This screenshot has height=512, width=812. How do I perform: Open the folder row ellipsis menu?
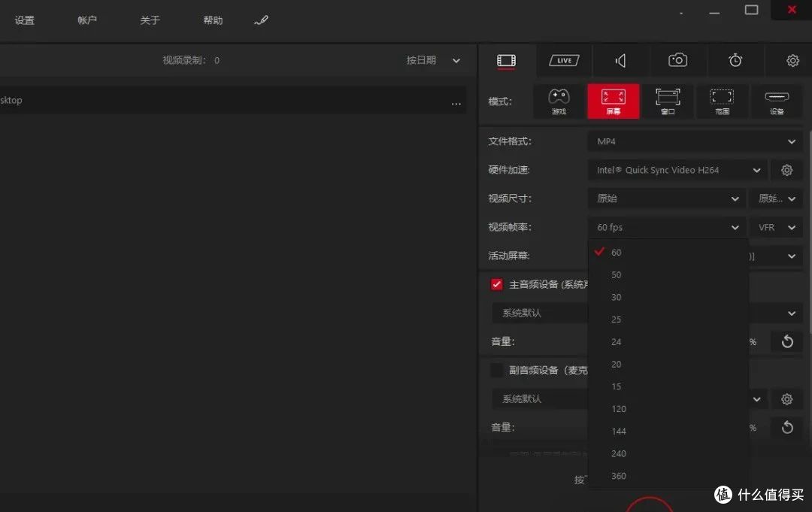pyautogui.click(x=456, y=104)
